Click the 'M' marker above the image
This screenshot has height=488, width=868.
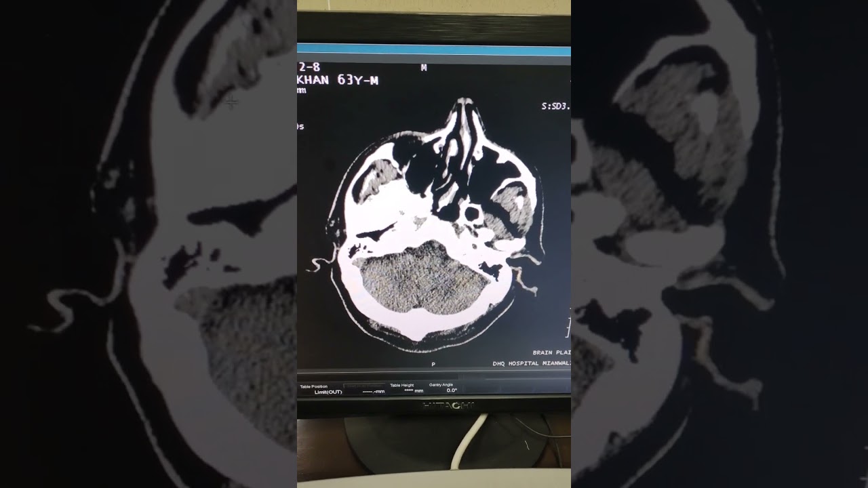(x=424, y=68)
